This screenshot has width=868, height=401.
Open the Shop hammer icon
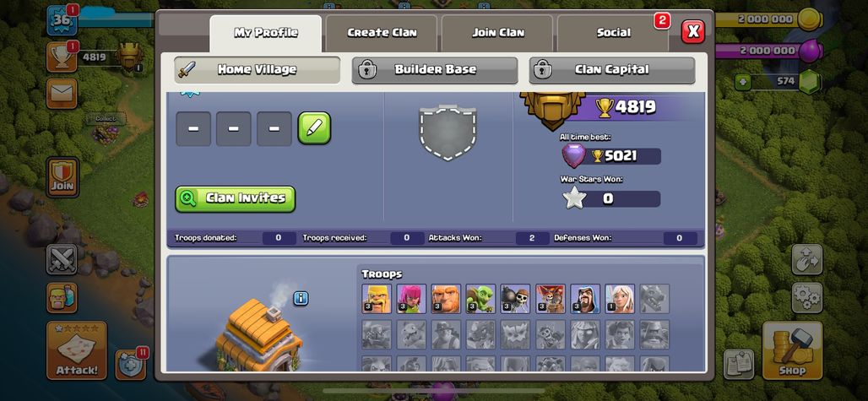click(792, 350)
